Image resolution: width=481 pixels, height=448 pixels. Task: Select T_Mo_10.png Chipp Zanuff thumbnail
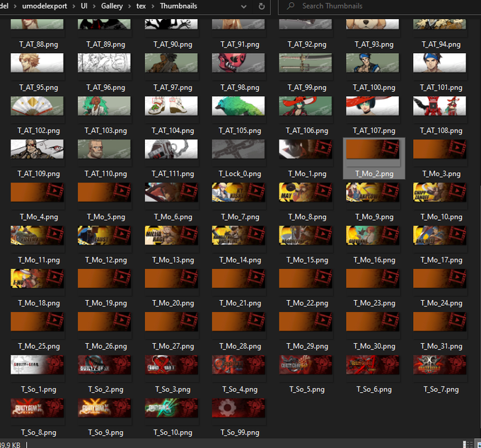click(x=439, y=193)
